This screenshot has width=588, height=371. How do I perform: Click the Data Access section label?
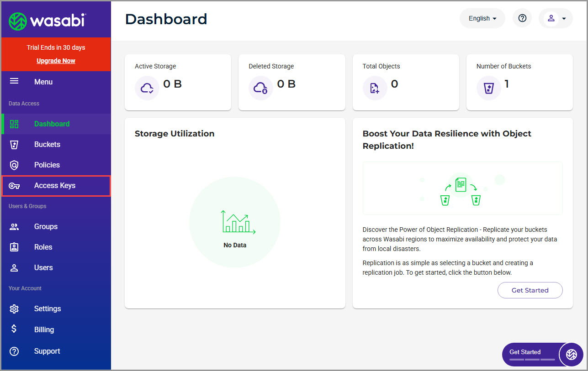click(24, 104)
